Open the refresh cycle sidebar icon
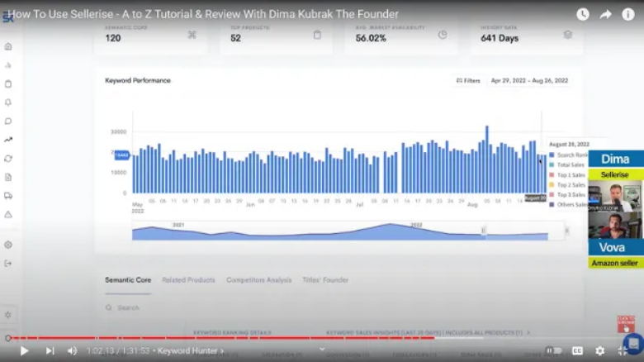Image resolution: width=644 pixels, height=362 pixels. point(8,159)
